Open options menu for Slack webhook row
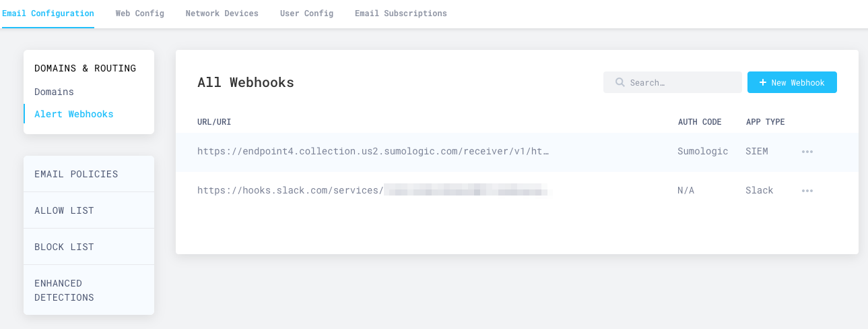The width and height of the screenshot is (868, 329). [x=807, y=191]
